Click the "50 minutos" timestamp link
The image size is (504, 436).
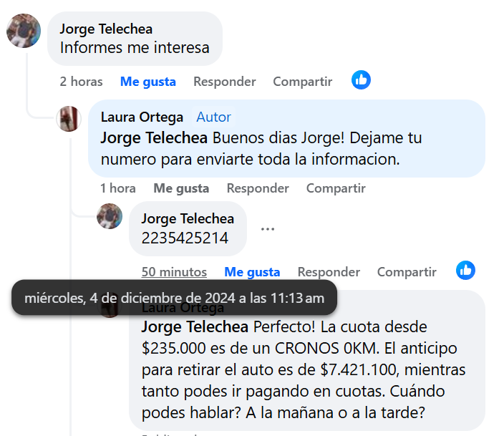click(x=174, y=272)
